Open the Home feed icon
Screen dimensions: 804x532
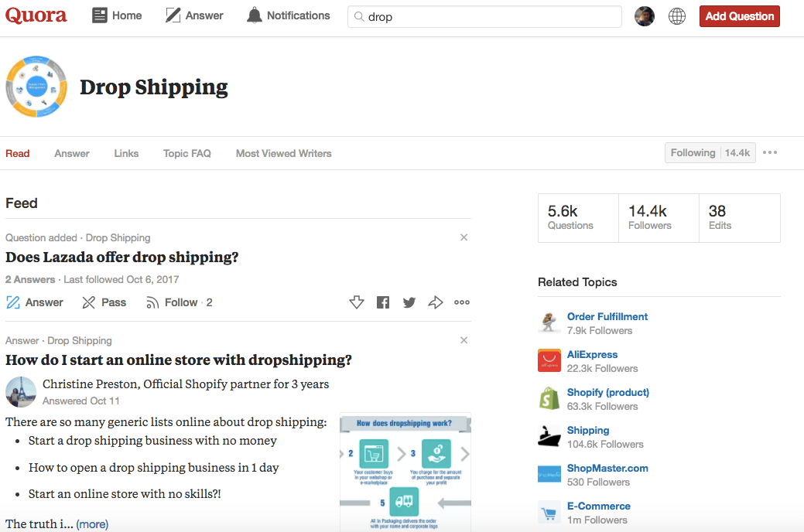(100, 15)
